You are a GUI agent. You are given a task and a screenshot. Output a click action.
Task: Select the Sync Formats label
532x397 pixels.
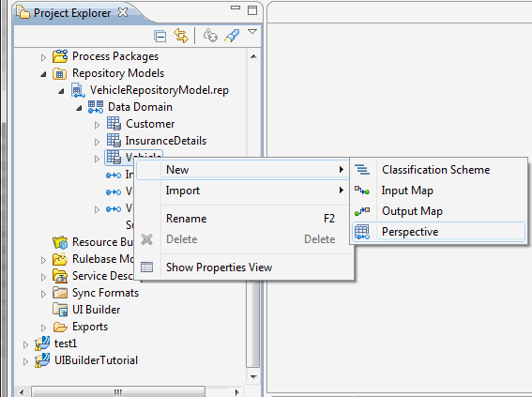[x=105, y=293]
